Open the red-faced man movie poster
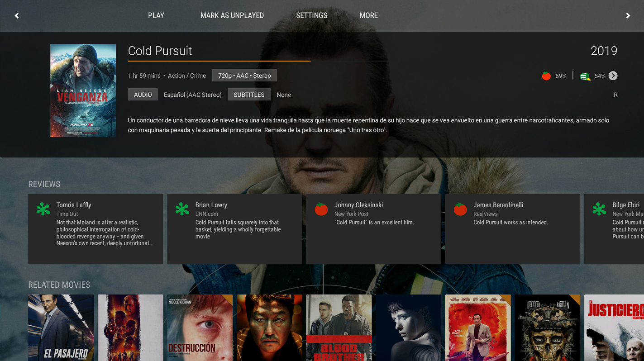The height and width of the screenshot is (361, 644). [x=269, y=328]
